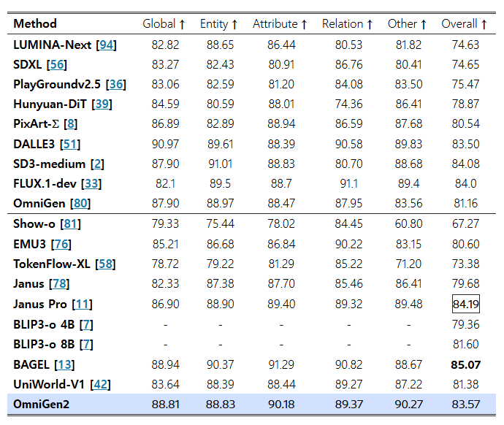Click UniWorld-V1 Relation value 89.27
The width and height of the screenshot is (504, 425).
[348, 384]
